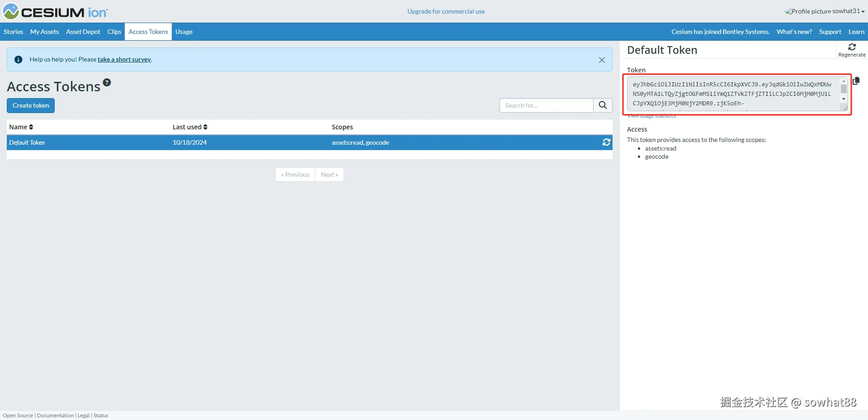868x420 pixels.
Task: Copy the token to clipboard icon
Action: (x=856, y=81)
